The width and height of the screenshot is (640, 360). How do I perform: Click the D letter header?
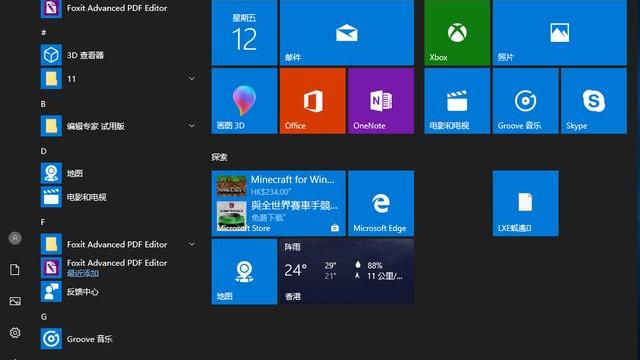pos(43,151)
